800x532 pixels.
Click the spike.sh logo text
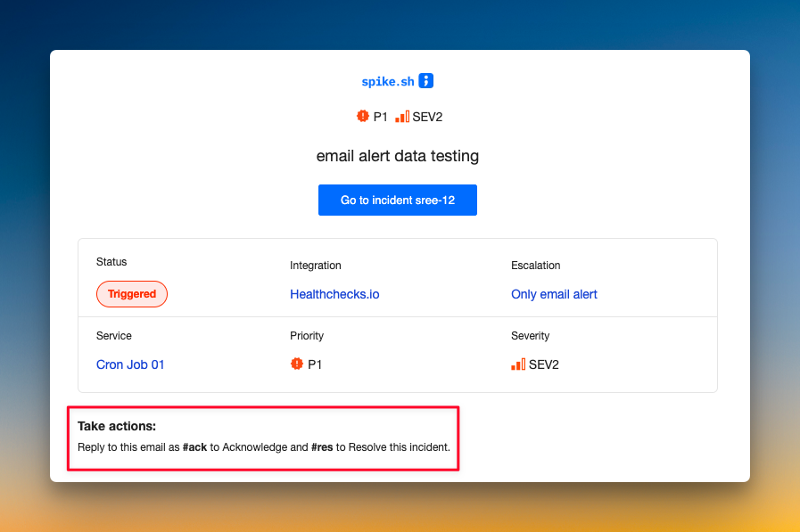pos(388,81)
